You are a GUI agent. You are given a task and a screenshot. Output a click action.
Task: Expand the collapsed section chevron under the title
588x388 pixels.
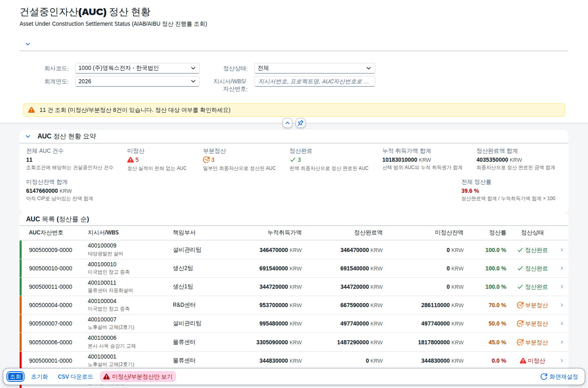click(x=28, y=44)
